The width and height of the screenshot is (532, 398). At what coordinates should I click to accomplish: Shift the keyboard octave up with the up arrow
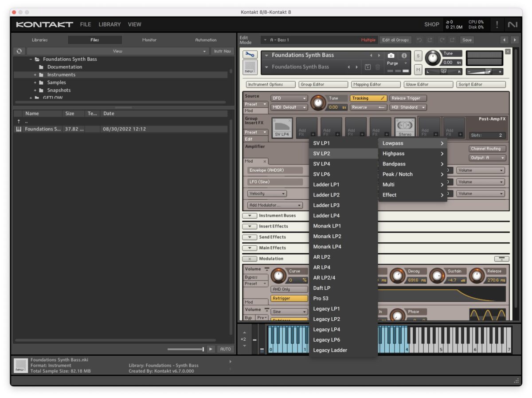[243, 333]
